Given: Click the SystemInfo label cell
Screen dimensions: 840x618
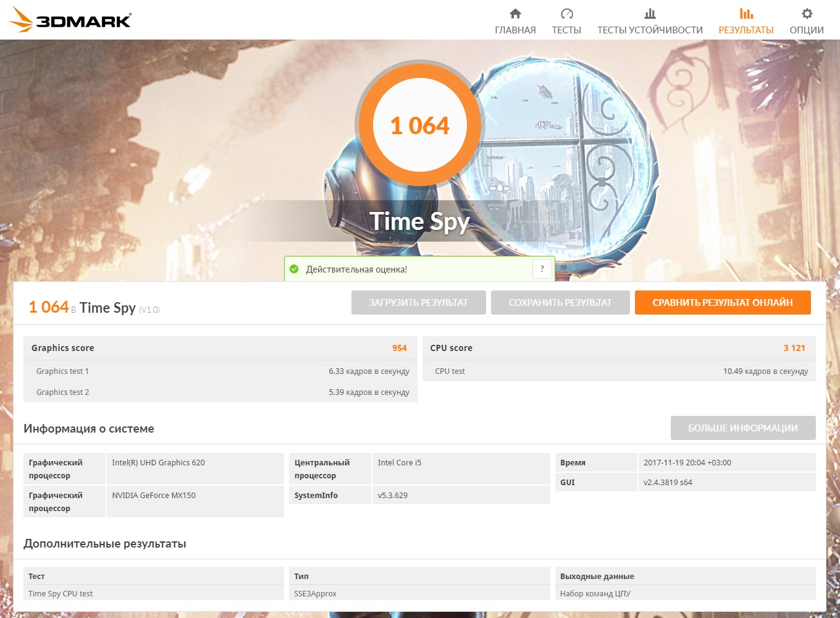Looking at the screenshot, I should (x=330, y=496).
